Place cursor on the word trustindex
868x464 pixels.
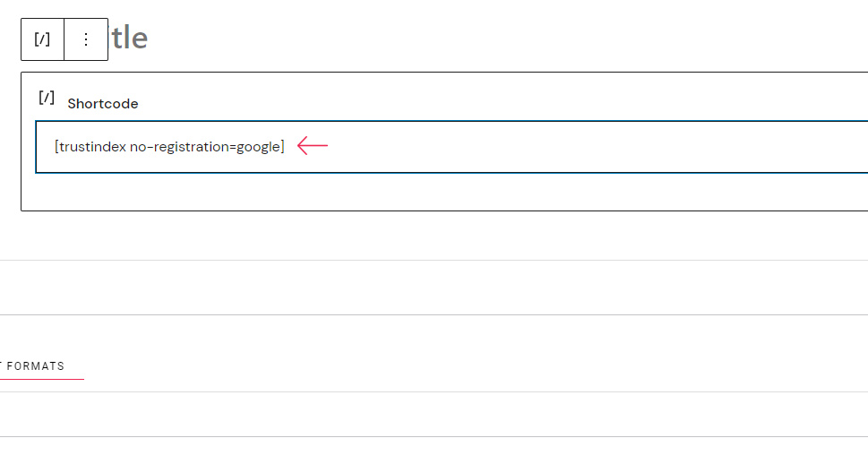(x=92, y=147)
